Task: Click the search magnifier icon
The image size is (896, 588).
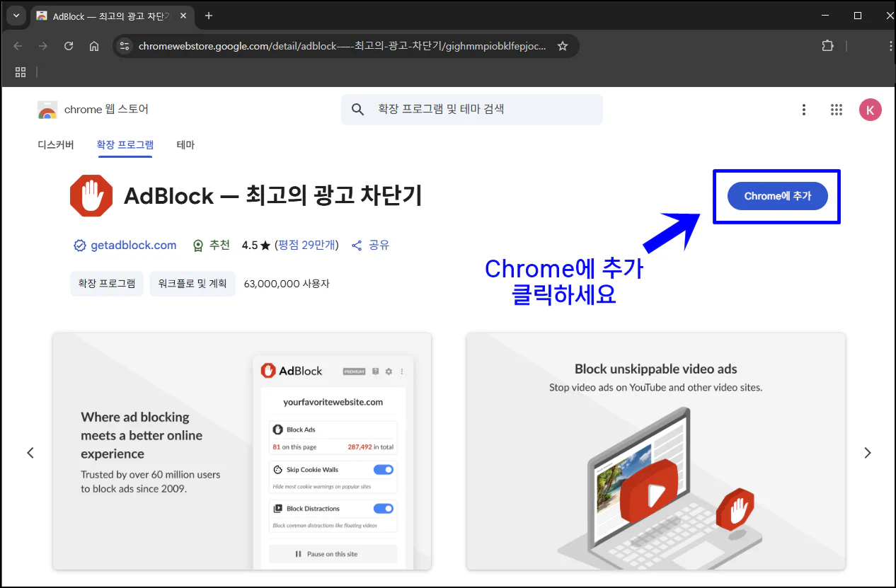Action: pyautogui.click(x=357, y=110)
